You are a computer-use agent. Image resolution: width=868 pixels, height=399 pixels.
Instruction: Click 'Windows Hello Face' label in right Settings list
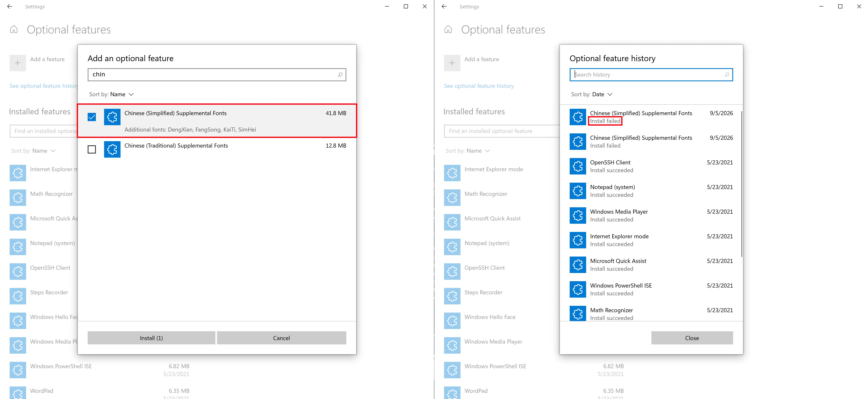point(490,317)
